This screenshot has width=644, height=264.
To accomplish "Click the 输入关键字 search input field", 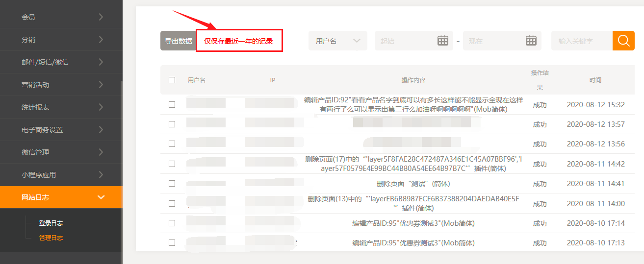I will coord(582,41).
